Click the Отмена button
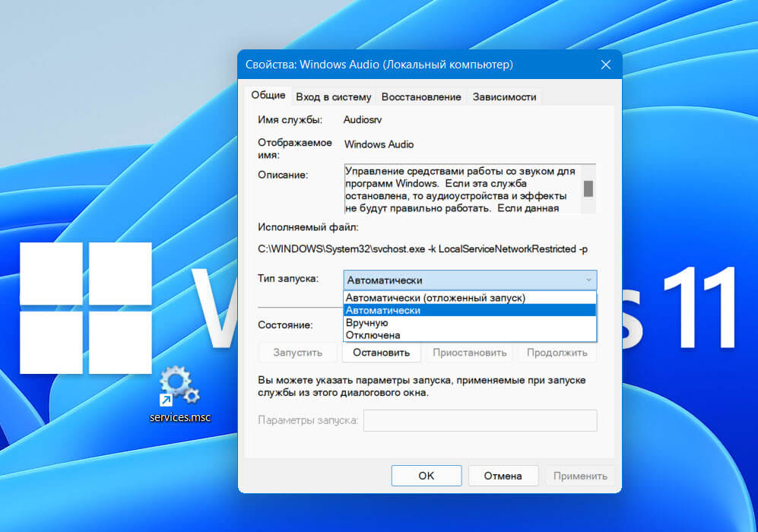 point(503,476)
